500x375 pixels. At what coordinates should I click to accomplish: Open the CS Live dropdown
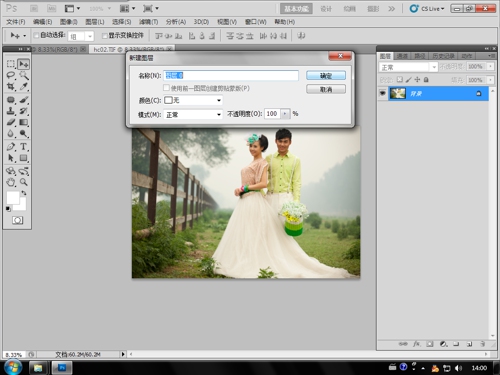[427, 9]
